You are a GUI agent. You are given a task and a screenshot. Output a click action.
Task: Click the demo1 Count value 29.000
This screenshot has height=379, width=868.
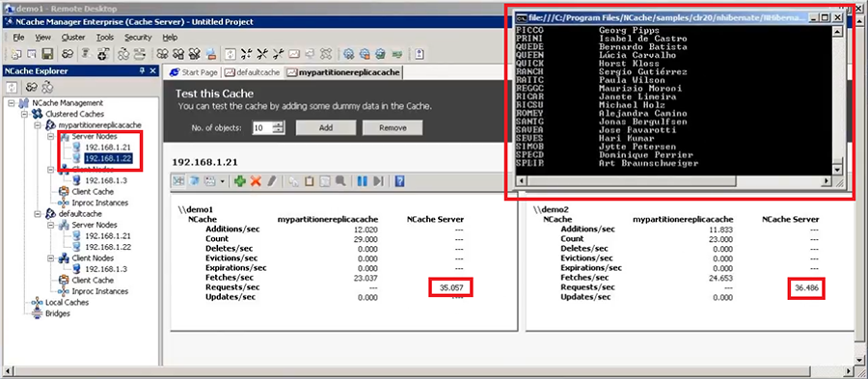click(x=366, y=239)
